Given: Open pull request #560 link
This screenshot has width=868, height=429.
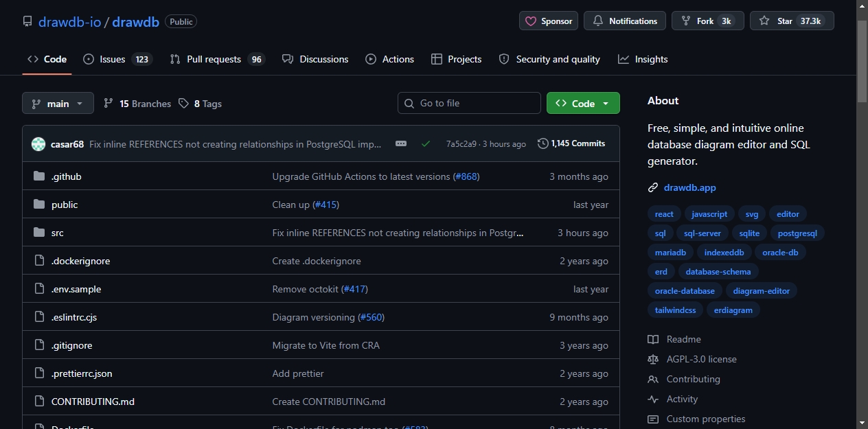Looking at the screenshot, I should (372, 317).
